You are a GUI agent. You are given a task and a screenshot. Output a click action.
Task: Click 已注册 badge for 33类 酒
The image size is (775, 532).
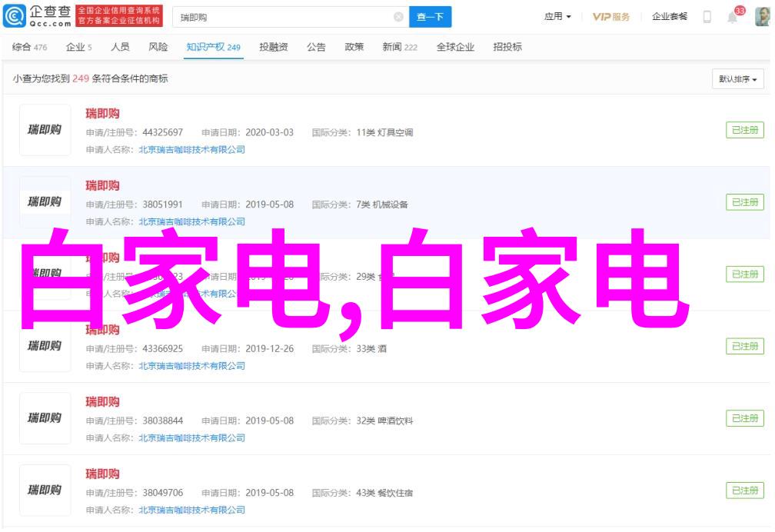pos(745,346)
